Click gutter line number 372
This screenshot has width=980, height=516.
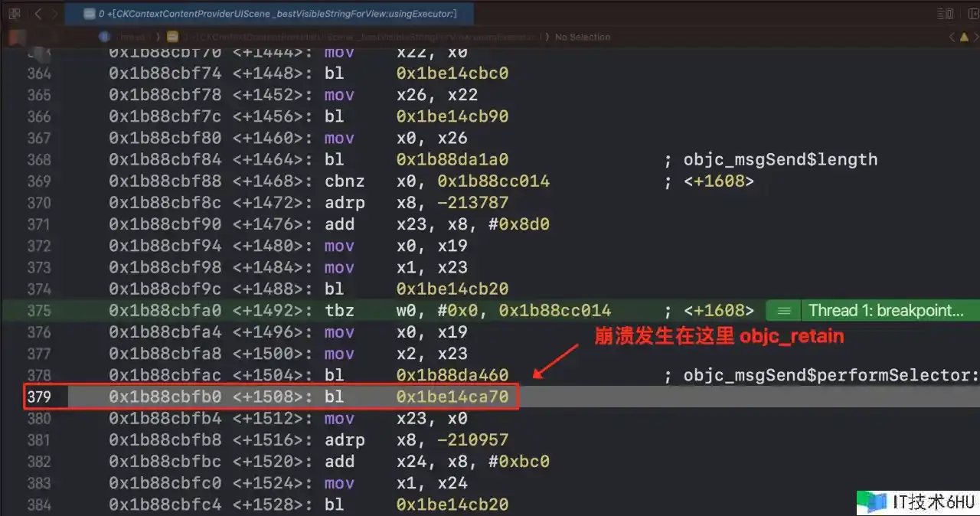[x=38, y=246]
